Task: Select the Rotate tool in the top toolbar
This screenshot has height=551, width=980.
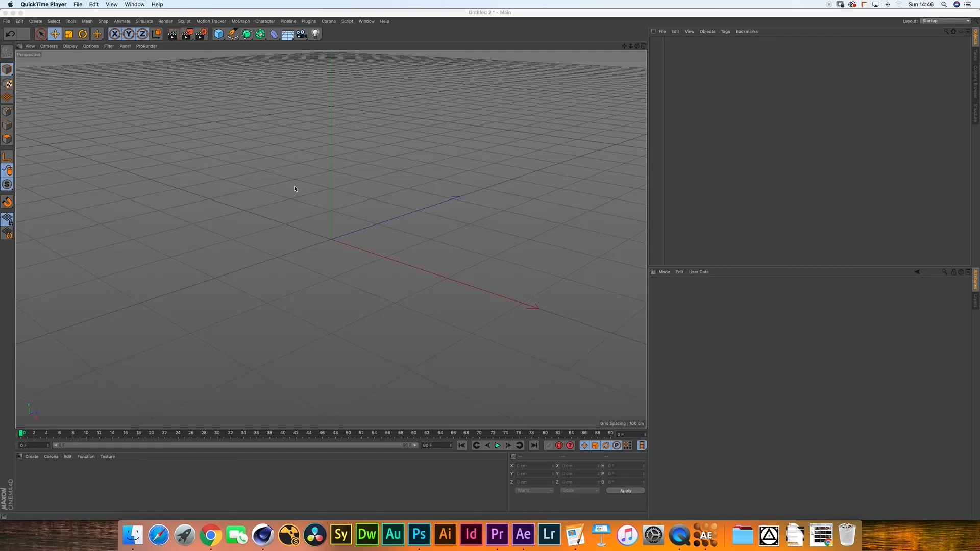Action: (83, 34)
